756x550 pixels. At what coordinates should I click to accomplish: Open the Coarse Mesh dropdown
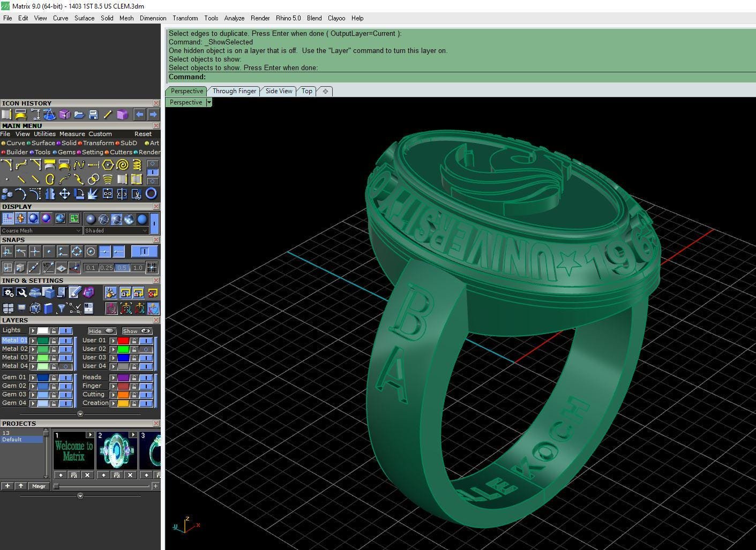41,231
